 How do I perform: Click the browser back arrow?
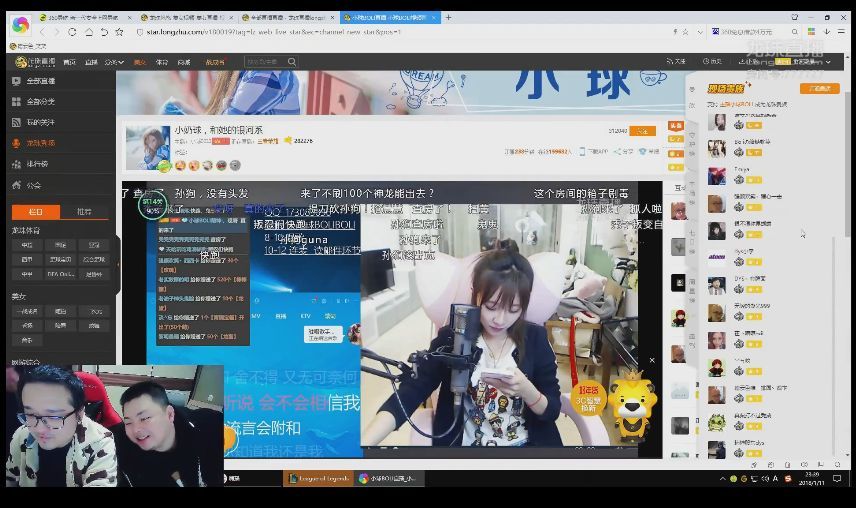[x=43, y=32]
